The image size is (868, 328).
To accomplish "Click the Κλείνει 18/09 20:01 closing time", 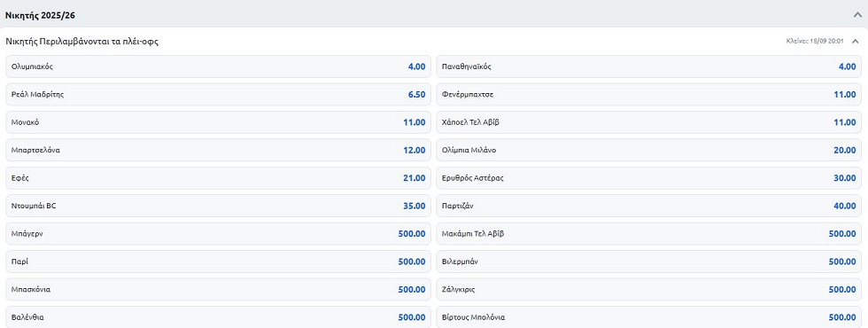I will click(815, 41).
